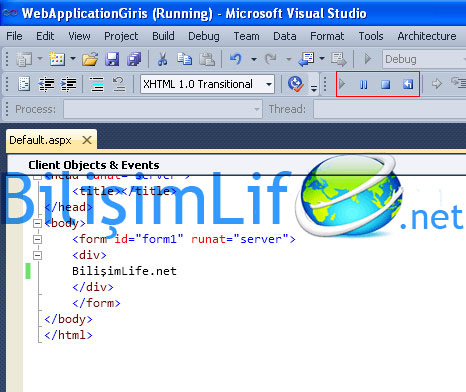The width and height of the screenshot is (466, 392).
Task: Click the Restart debugging icon
Action: tap(408, 84)
